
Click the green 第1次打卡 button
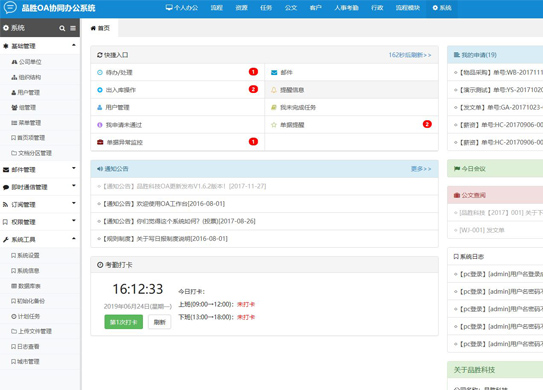(124, 322)
